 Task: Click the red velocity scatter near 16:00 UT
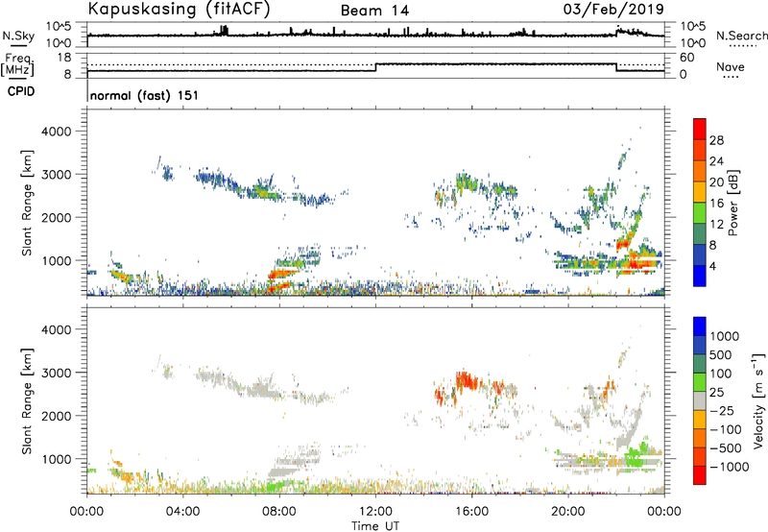[467, 380]
